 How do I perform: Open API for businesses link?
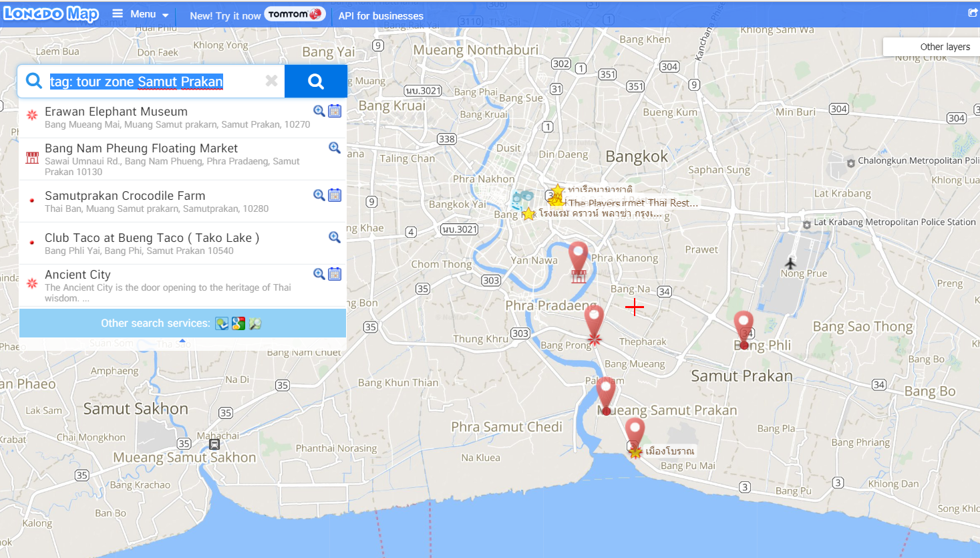(x=381, y=15)
